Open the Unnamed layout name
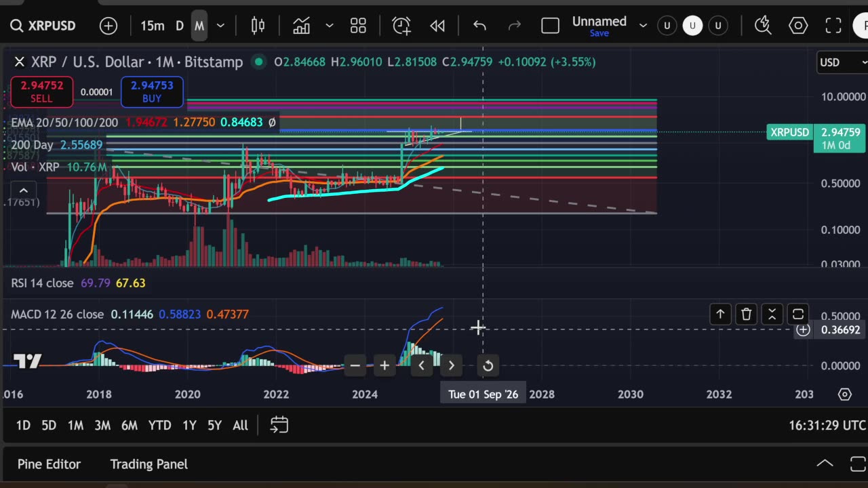868x488 pixels. click(x=599, y=21)
